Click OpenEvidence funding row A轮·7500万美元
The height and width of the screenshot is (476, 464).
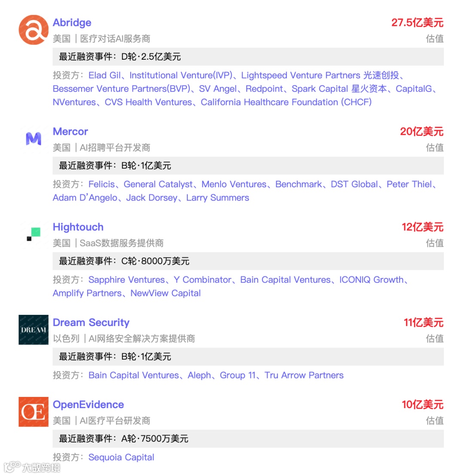(x=248, y=439)
